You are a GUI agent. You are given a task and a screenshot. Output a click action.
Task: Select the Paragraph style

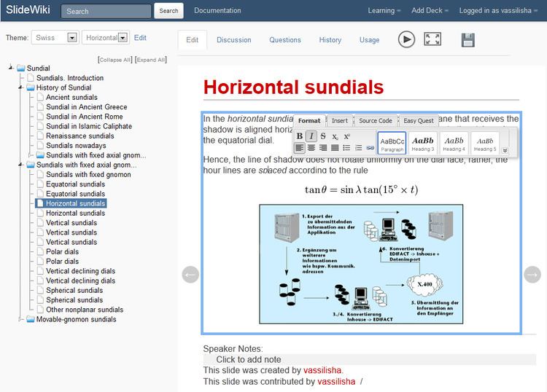click(392, 143)
